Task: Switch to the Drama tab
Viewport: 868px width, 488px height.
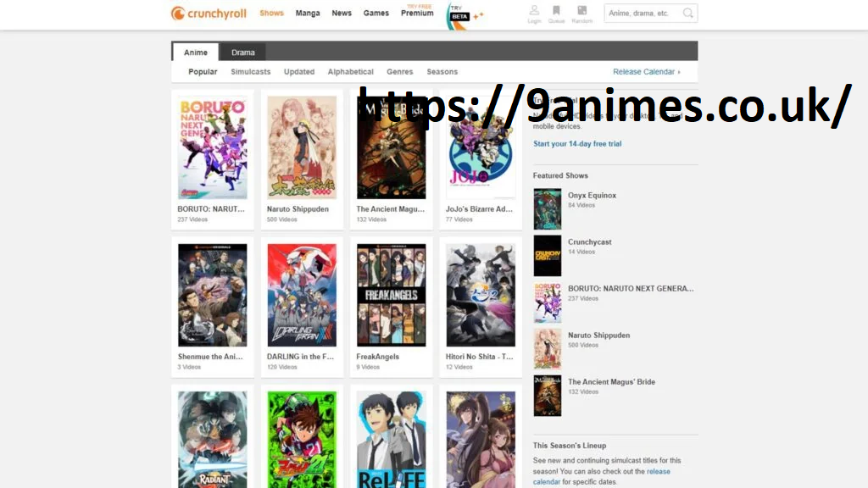Action: [243, 52]
